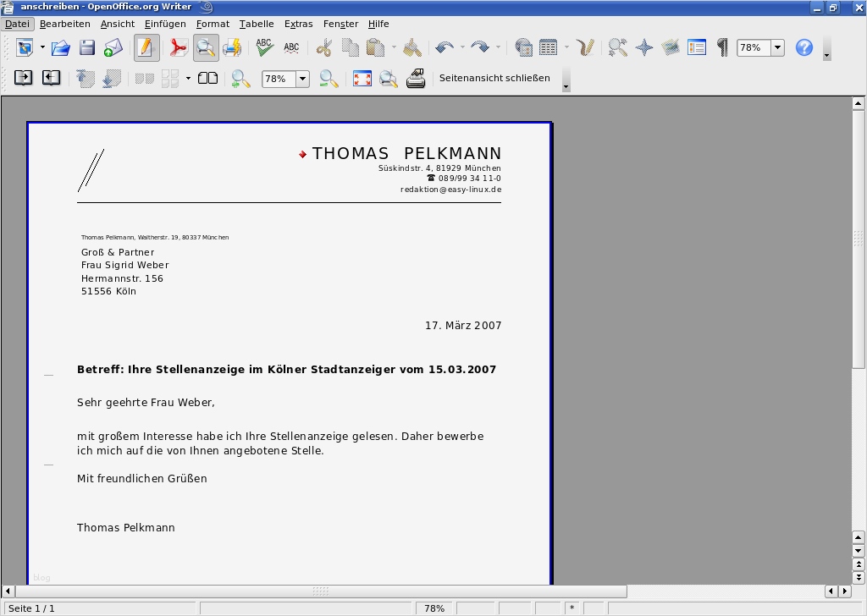The height and width of the screenshot is (616, 867).
Task: Select the Book Preview mode
Action: [x=207, y=79]
